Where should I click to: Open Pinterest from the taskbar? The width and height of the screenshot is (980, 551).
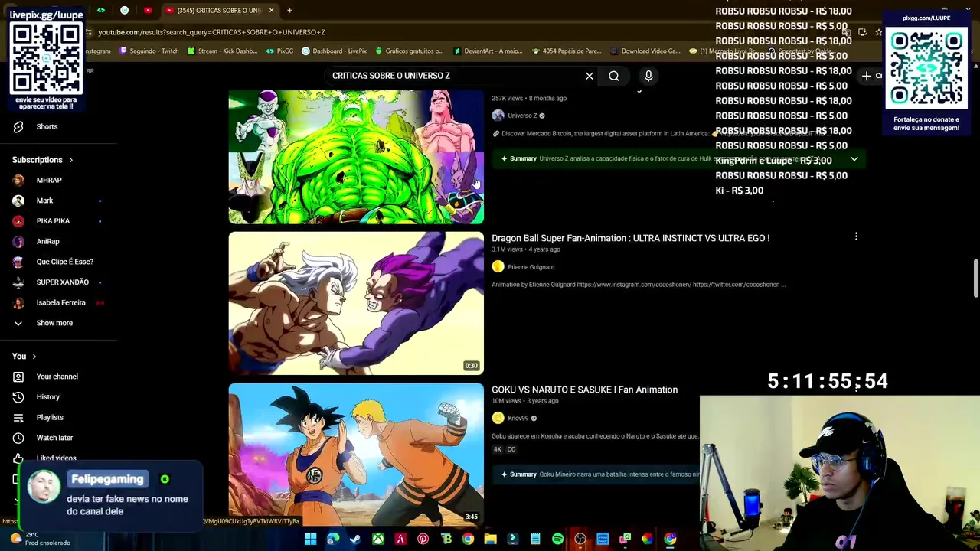point(423,539)
